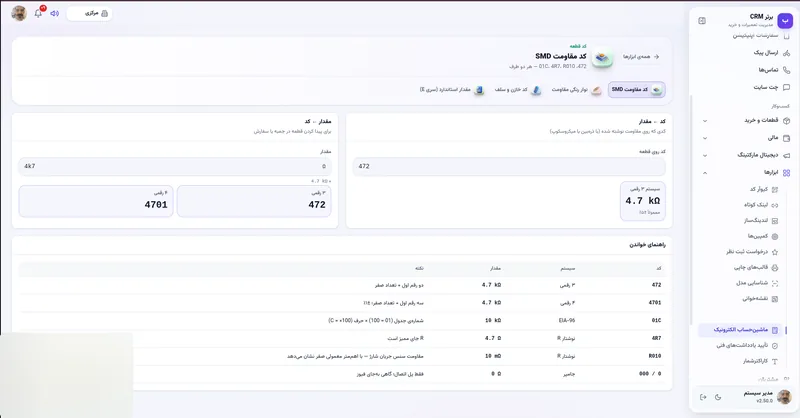Viewport: 800px width, 418px height.
Task: Click the 4R7 code in guide table
Action: coord(656,338)
